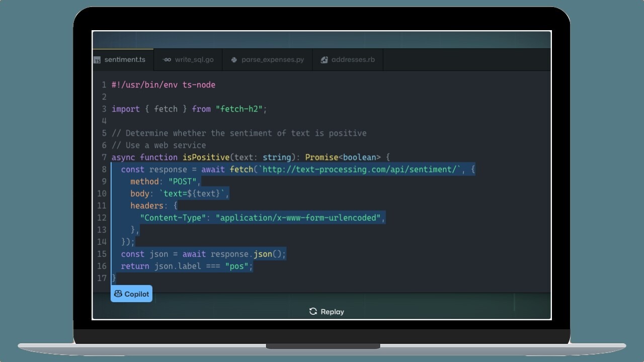Viewport: 644px width, 362px height.
Task: Switch to the write_sql.go tab
Action: pyautogui.click(x=189, y=59)
